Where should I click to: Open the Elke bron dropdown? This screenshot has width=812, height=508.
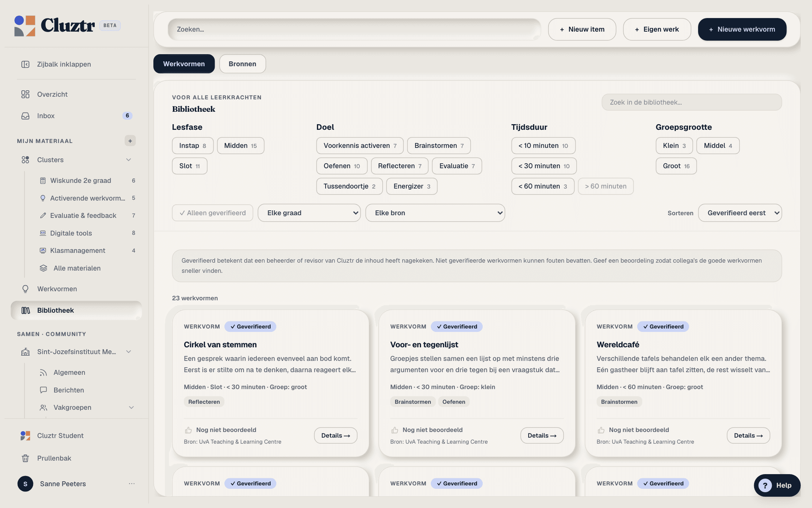435,213
